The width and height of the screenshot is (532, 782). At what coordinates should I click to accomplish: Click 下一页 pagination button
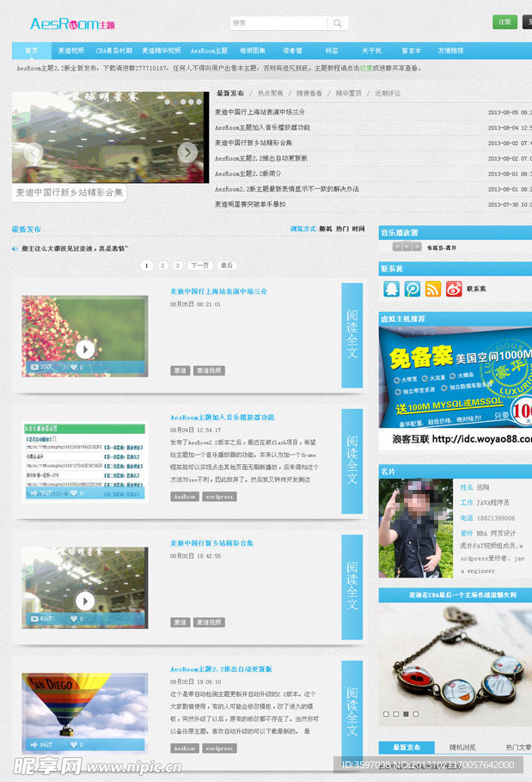click(200, 266)
